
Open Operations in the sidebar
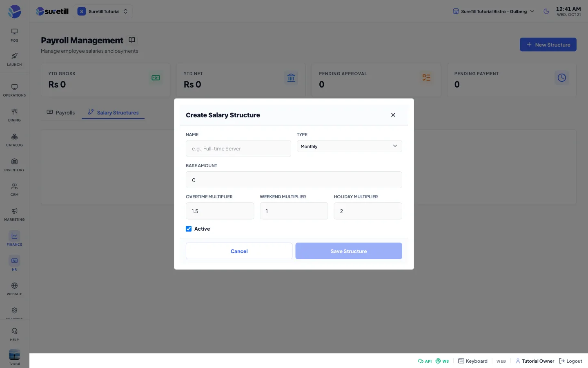pyautogui.click(x=14, y=90)
